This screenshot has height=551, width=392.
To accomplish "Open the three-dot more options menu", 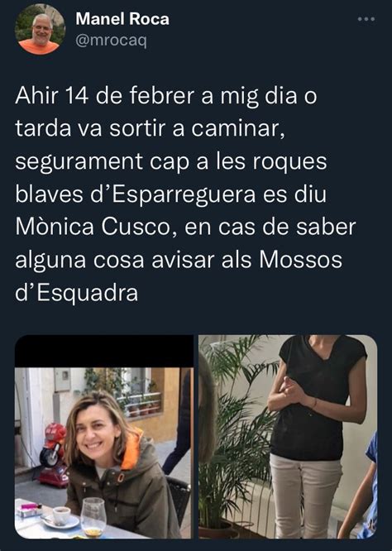I will 366,19.
